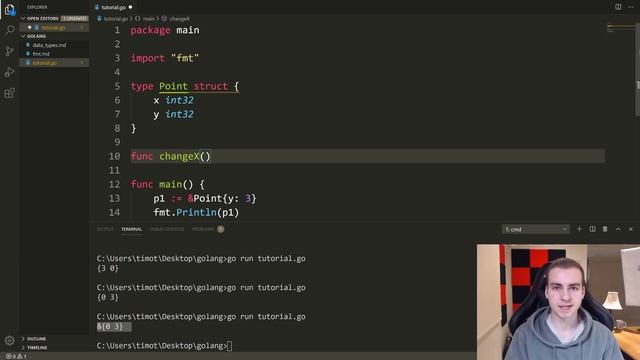Click on "x int32" field line
Screen dimensions: 640x360
[173, 100]
